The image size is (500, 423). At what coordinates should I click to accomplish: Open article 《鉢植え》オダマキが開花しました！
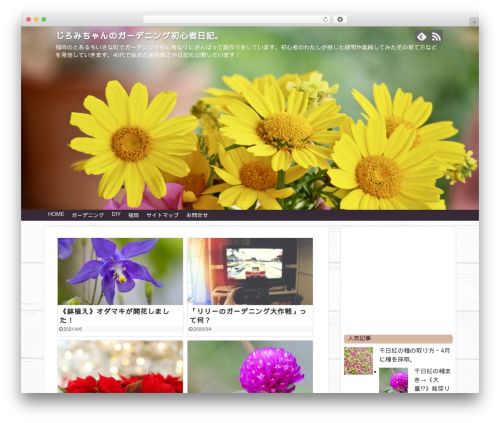pos(115,315)
